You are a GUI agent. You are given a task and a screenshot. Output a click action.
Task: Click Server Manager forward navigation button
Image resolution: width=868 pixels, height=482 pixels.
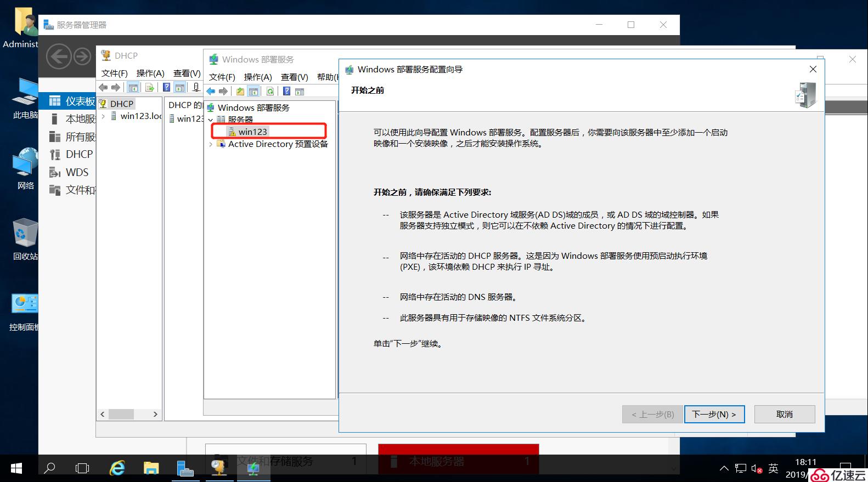(82, 56)
